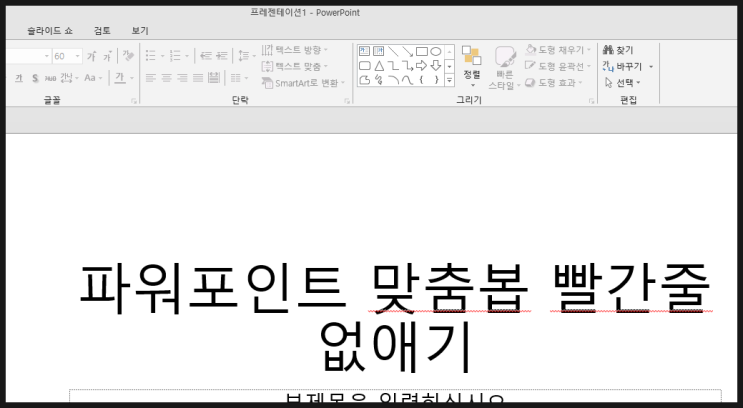
Task: Switch to the 보기 view tab
Action: click(140, 31)
